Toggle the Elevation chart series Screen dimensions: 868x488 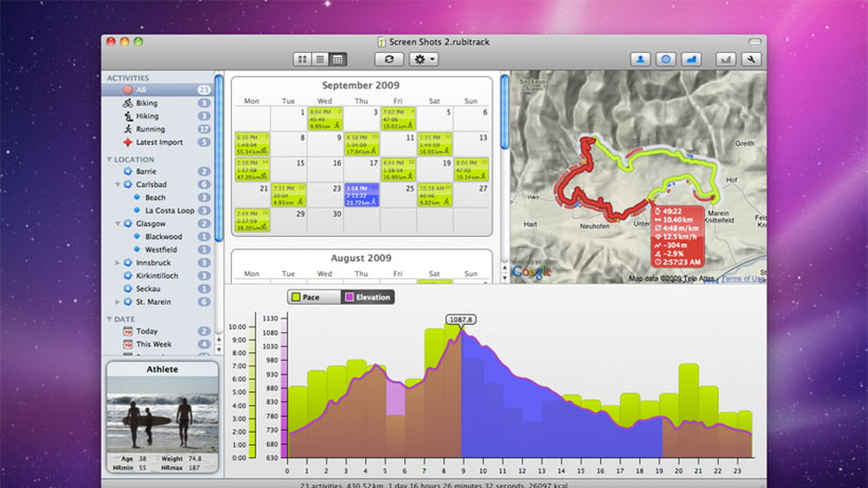[x=367, y=297]
